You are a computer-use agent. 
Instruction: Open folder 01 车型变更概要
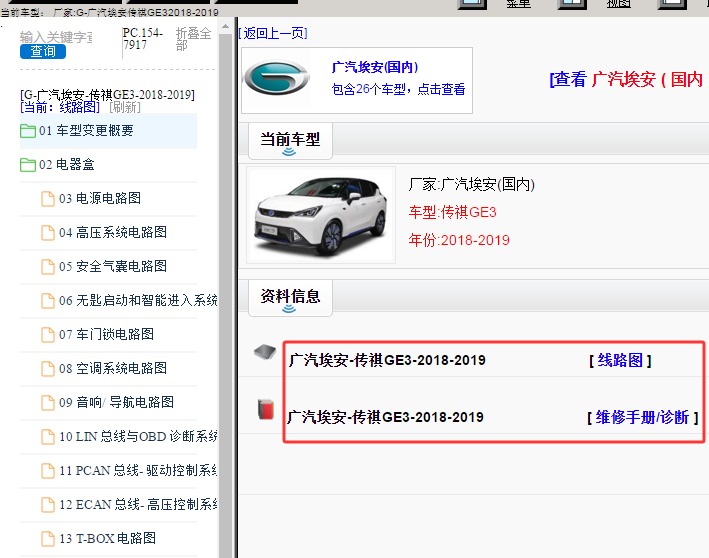pos(86,131)
